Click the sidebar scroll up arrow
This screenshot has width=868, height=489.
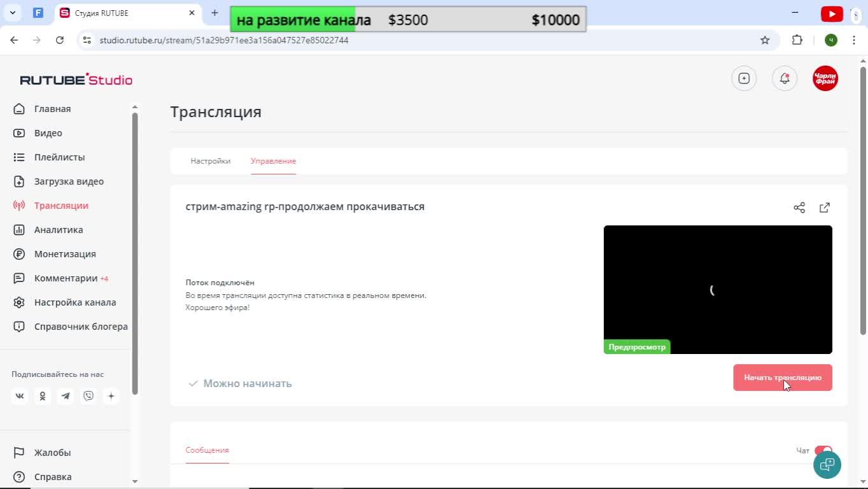(x=134, y=108)
